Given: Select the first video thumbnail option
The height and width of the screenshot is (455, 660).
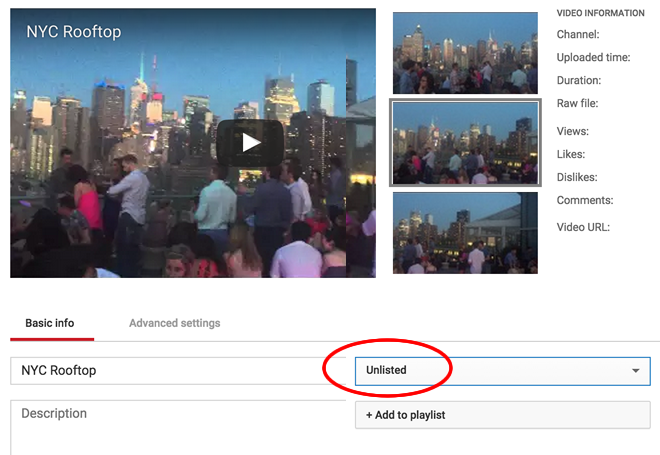Looking at the screenshot, I should [x=465, y=52].
